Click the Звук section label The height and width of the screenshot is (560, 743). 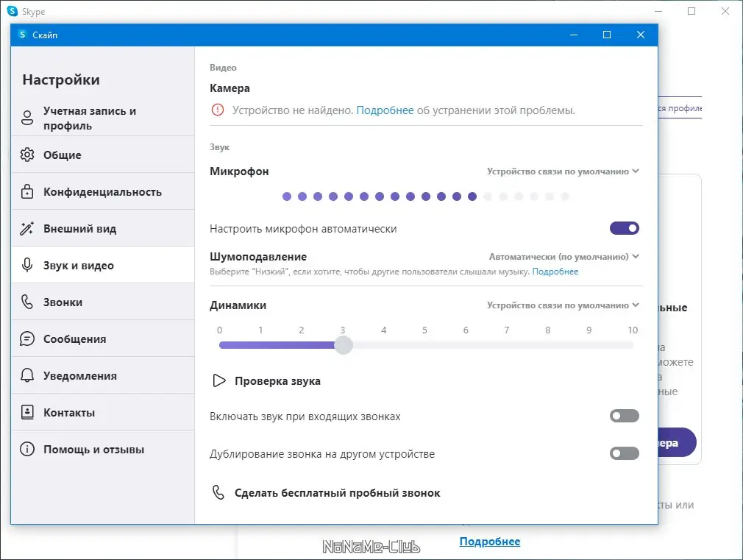(x=219, y=147)
